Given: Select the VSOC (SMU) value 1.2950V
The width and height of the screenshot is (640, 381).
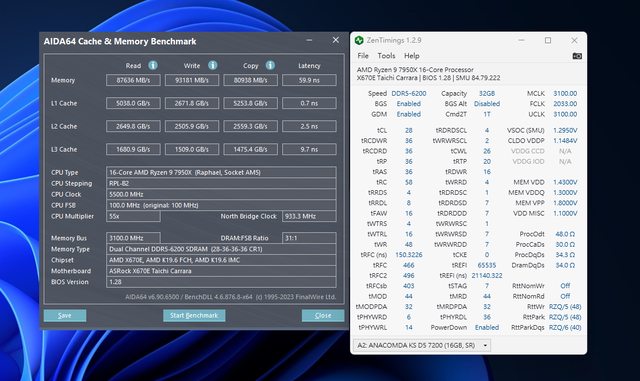Looking at the screenshot, I should pyautogui.click(x=565, y=130).
